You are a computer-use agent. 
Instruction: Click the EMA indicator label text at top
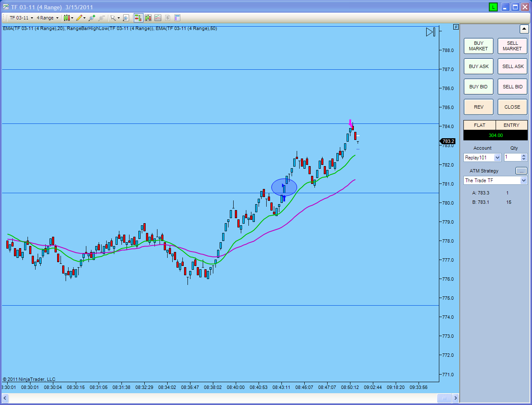110,28
